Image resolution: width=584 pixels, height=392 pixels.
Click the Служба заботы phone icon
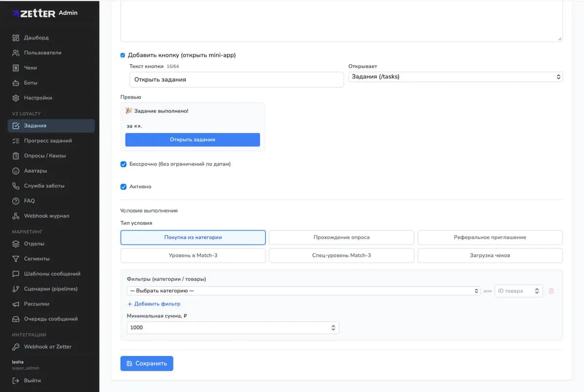[x=16, y=186]
